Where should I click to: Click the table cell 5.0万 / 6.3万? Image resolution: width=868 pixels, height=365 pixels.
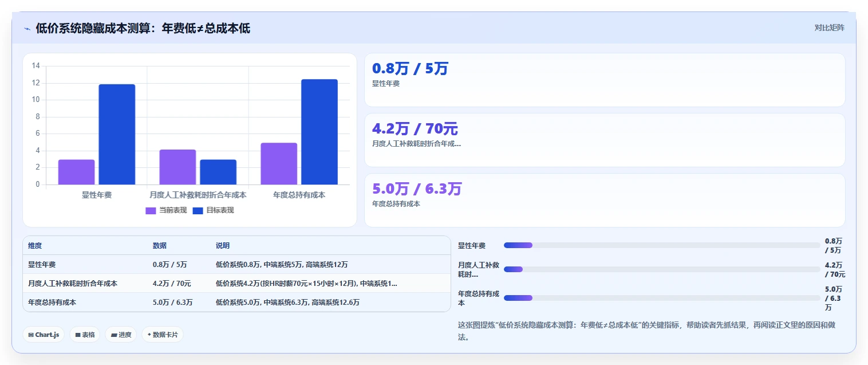[173, 302]
